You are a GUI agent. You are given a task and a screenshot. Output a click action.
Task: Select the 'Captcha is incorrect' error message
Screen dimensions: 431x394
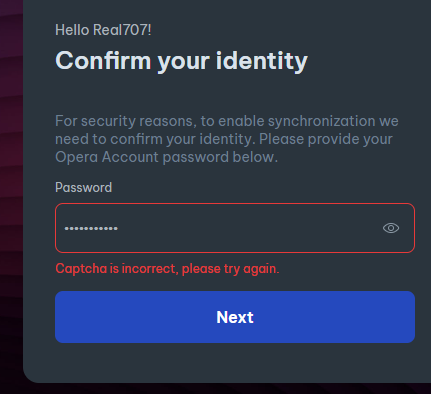tap(167, 269)
